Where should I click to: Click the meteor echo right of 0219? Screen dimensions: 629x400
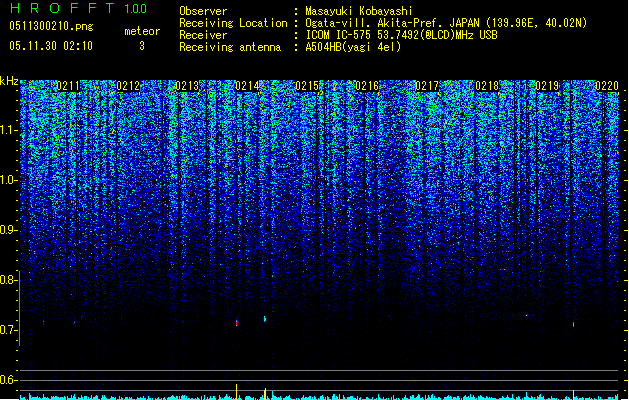pos(574,324)
